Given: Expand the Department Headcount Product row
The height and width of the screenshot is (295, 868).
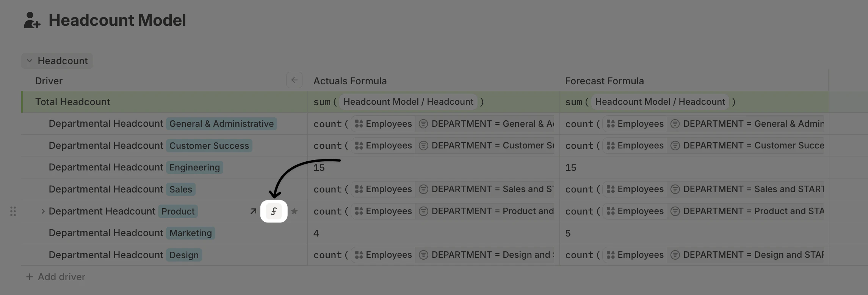Looking at the screenshot, I should click(x=43, y=211).
